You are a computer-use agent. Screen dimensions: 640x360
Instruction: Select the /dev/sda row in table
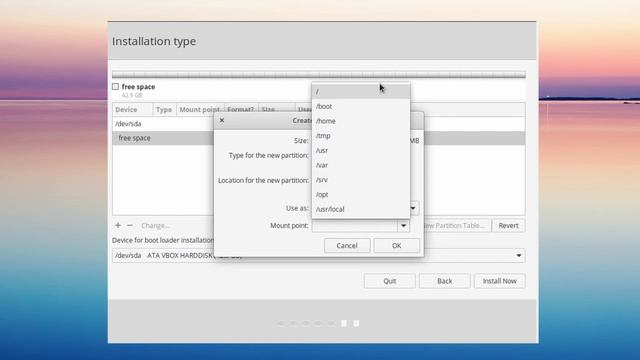[163, 124]
